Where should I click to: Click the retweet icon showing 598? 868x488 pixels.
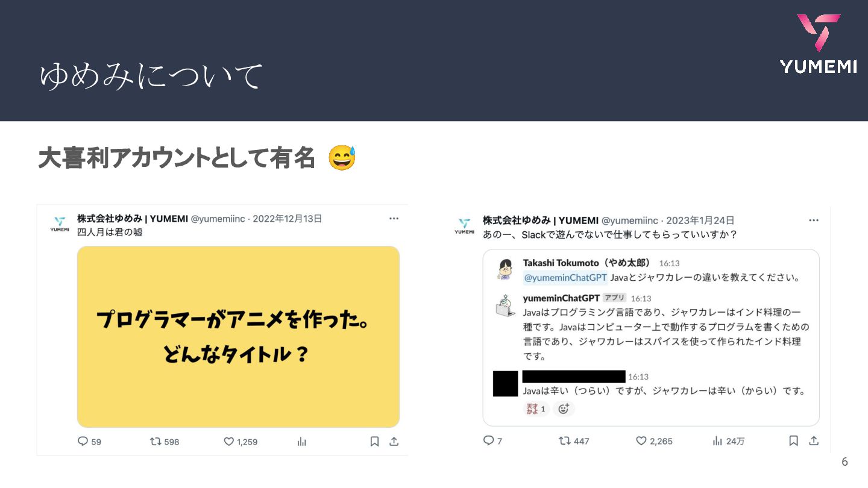(x=156, y=441)
